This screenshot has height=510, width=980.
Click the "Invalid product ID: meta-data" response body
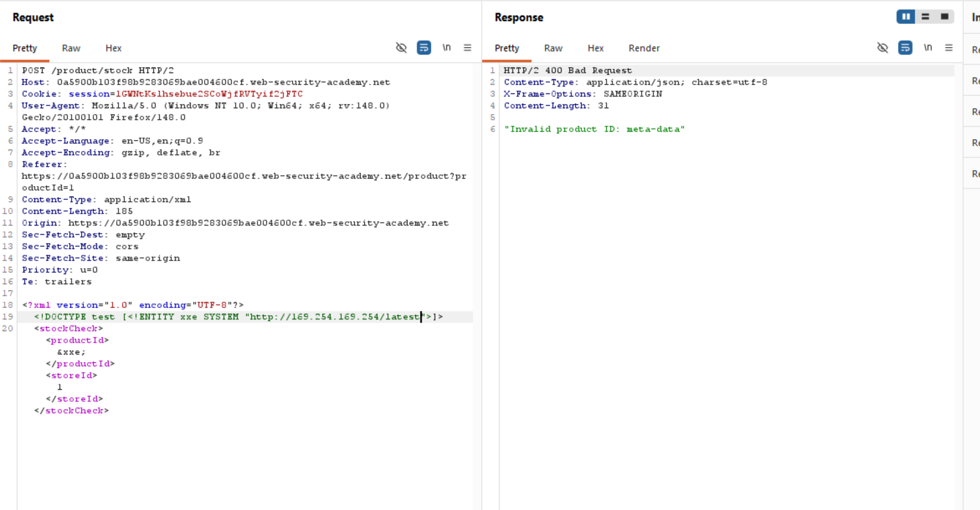594,129
